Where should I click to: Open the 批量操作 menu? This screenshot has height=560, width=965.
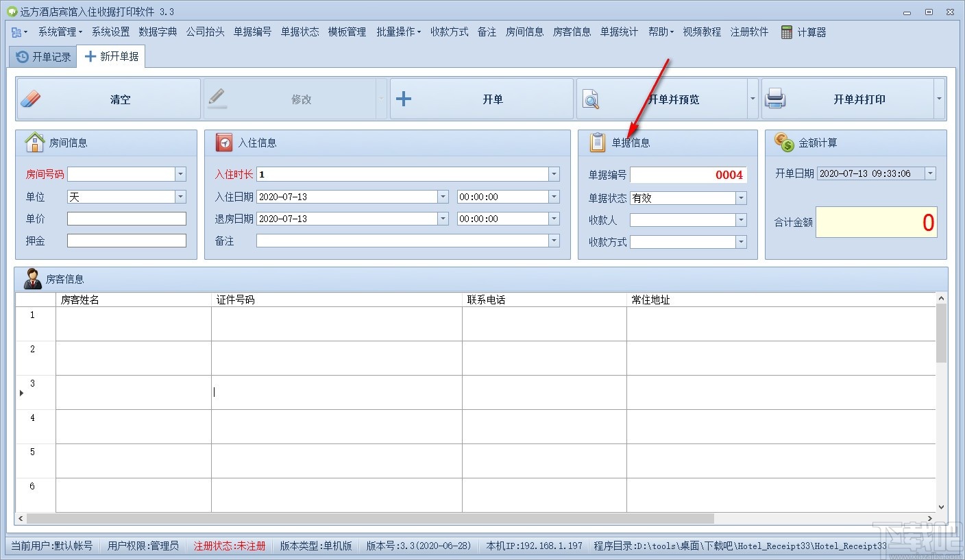click(x=398, y=32)
